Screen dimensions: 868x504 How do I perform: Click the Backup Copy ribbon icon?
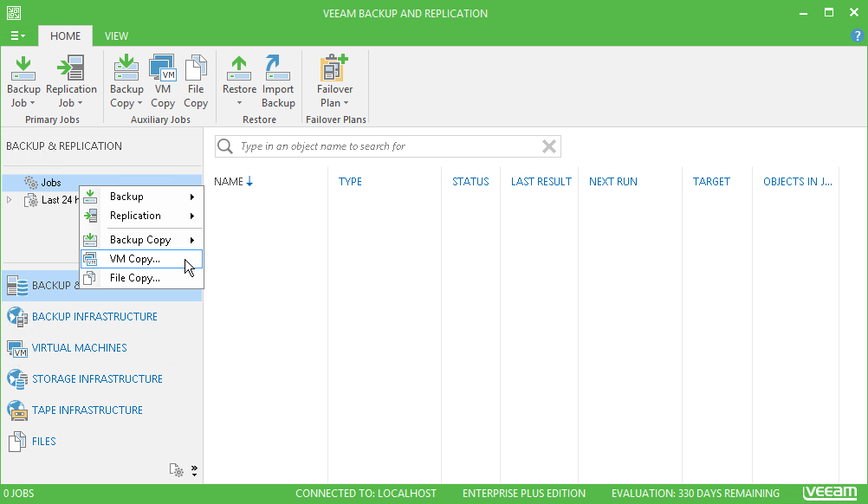pyautogui.click(x=126, y=68)
